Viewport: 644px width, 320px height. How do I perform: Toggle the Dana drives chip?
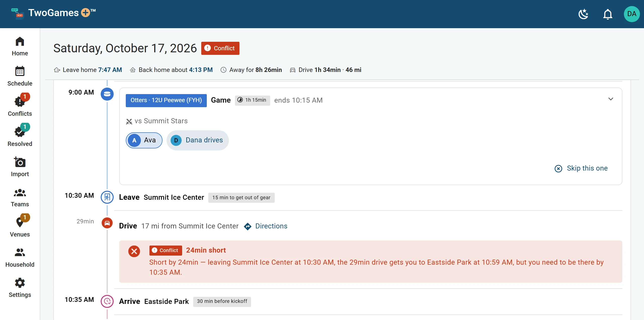point(198,140)
